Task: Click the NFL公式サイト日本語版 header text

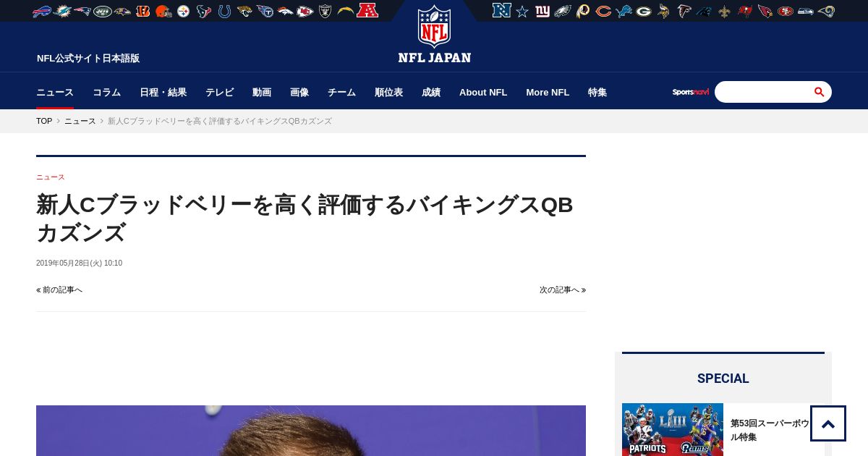Action: pos(88,59)
